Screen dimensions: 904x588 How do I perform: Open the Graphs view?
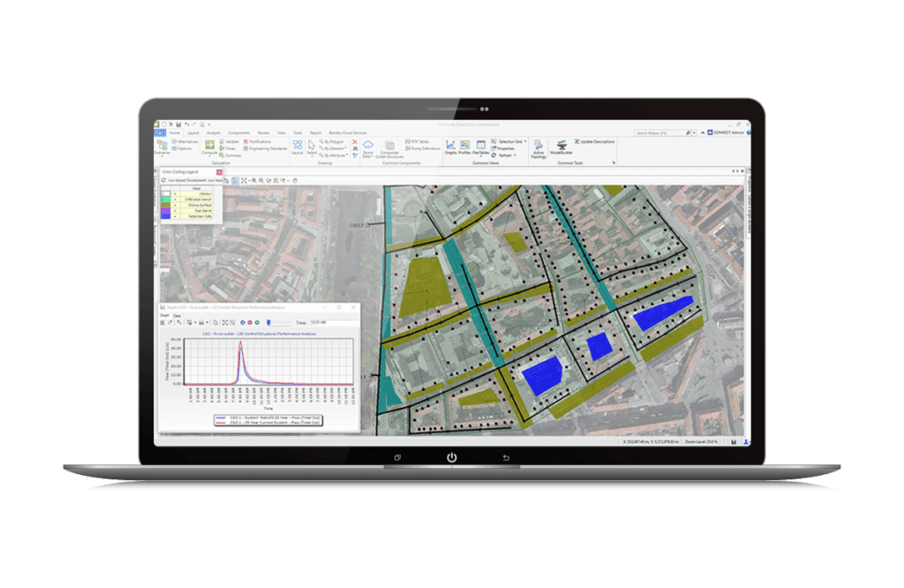click(450, 147)
